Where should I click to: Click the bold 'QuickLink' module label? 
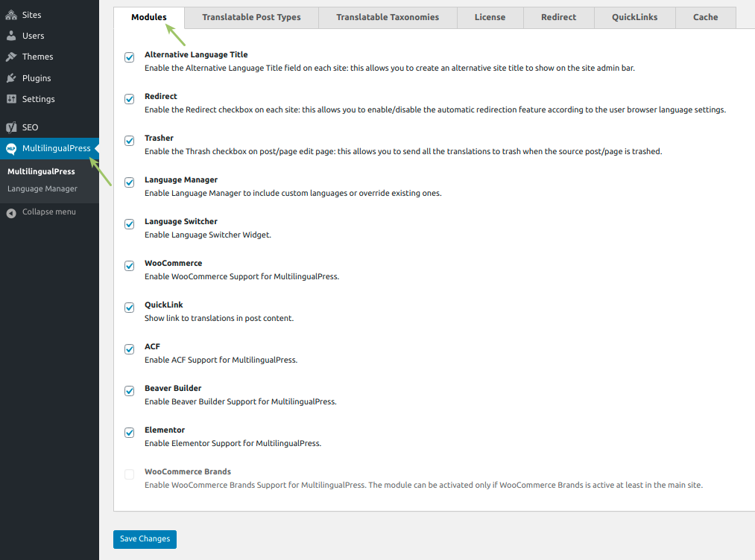pos(164,305)
